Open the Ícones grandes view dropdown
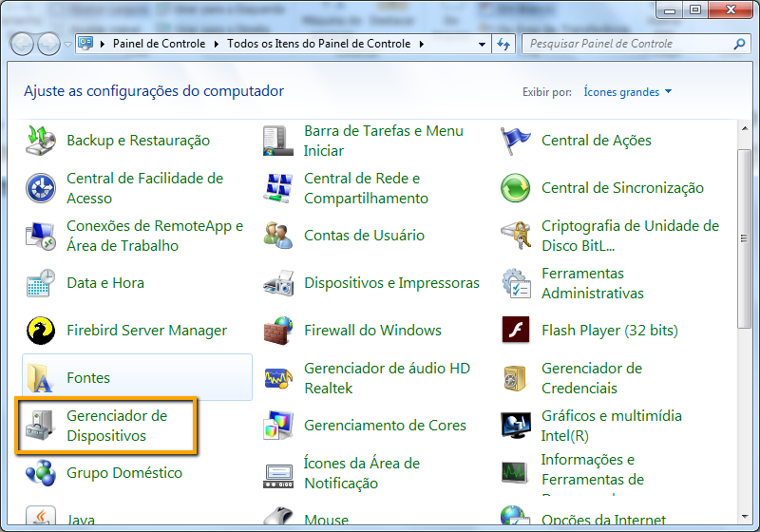 (x=627, y=92)
